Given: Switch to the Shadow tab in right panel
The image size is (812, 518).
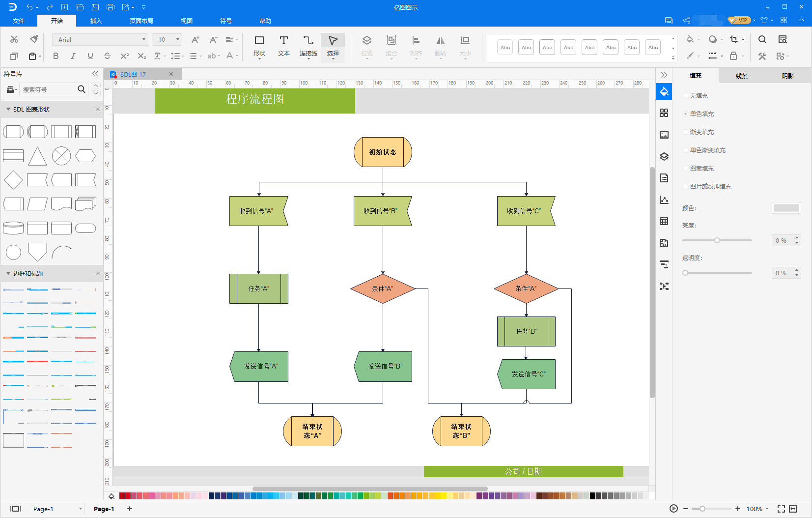Looking at the screenshot, I should (788, 76).
